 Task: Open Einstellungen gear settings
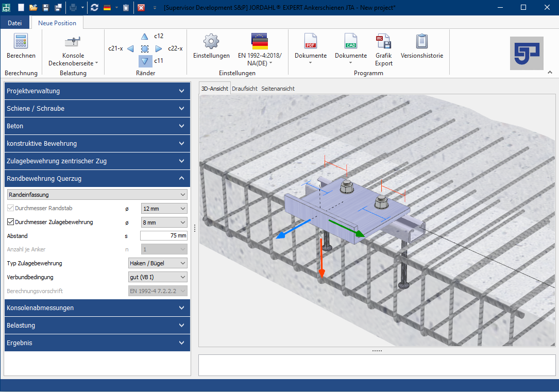pyautogui.click(x=211, y=46)
